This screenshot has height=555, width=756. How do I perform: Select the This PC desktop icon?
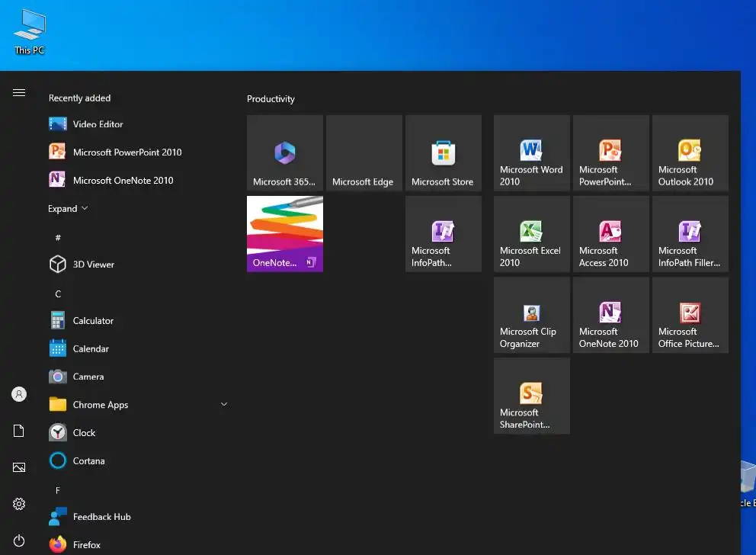[x=30, y=32]
